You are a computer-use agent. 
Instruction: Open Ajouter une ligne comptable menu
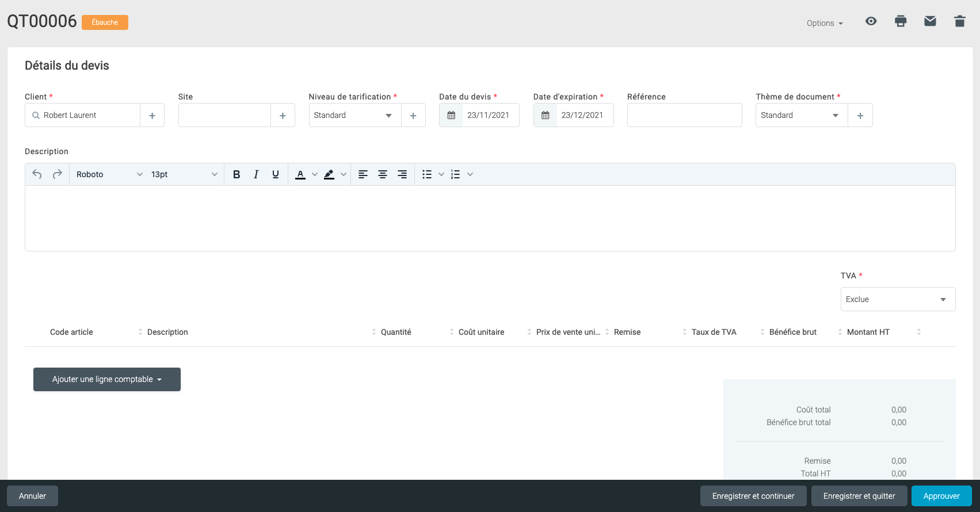107,379
